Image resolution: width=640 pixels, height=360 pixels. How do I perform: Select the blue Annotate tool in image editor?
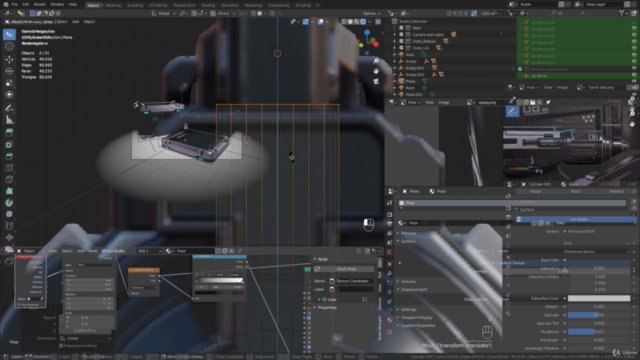(x=512, y=111)
